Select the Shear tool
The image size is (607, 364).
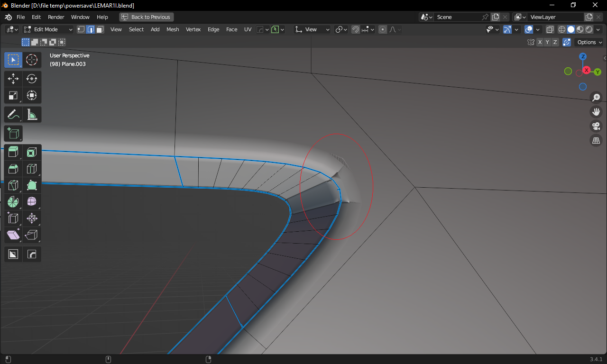13,235
